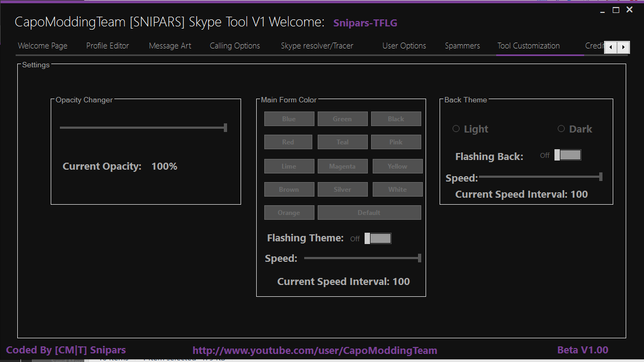Open the partly hidden Credits tab

pos(594,46)
